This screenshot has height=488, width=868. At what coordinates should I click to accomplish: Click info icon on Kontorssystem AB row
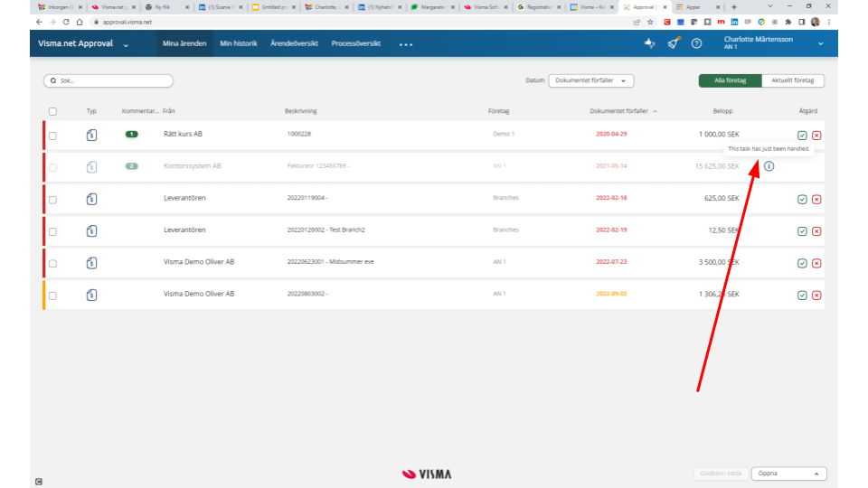(769, 166)
